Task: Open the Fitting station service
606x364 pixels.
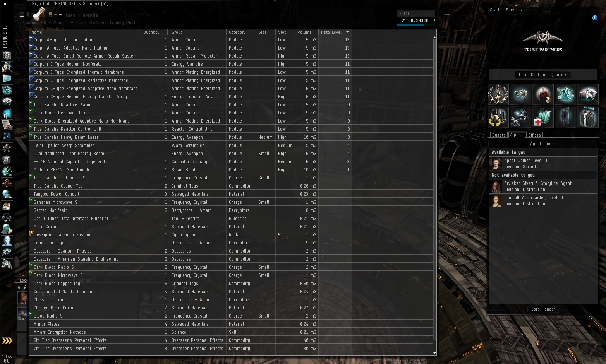Action: tap(520, 94)
